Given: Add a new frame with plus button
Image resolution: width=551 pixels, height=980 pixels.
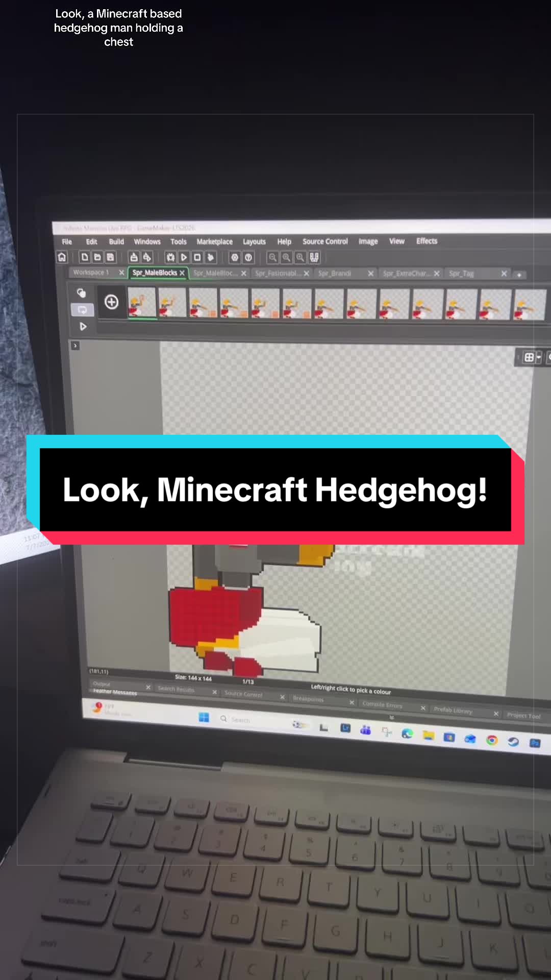Looking at the screenshot, I should (x=111, y=302).
